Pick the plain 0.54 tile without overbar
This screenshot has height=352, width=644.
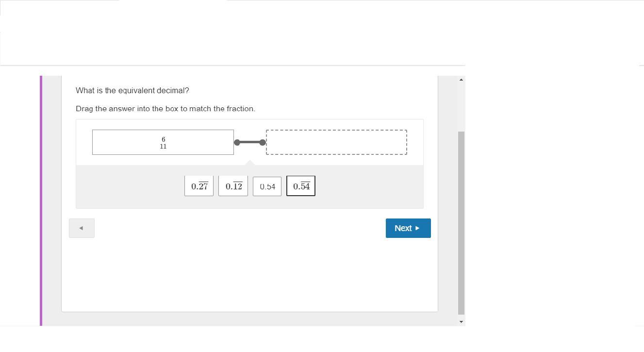(267, 186)
